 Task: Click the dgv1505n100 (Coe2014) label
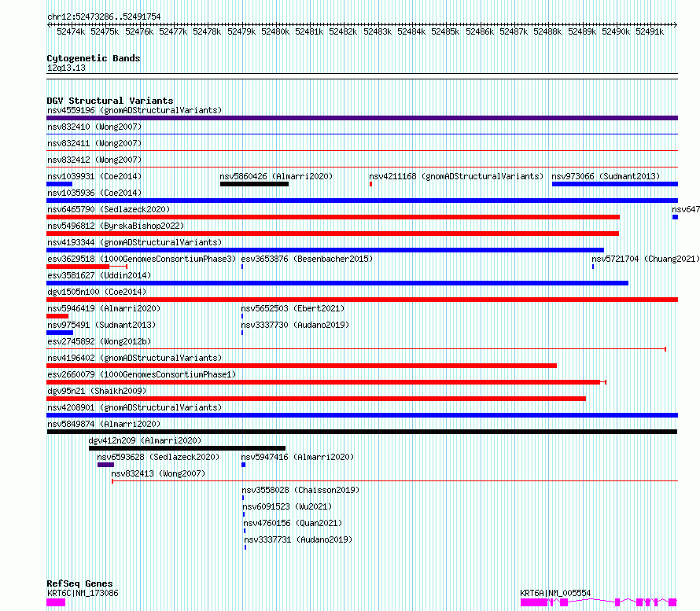(x=97, y=292)
